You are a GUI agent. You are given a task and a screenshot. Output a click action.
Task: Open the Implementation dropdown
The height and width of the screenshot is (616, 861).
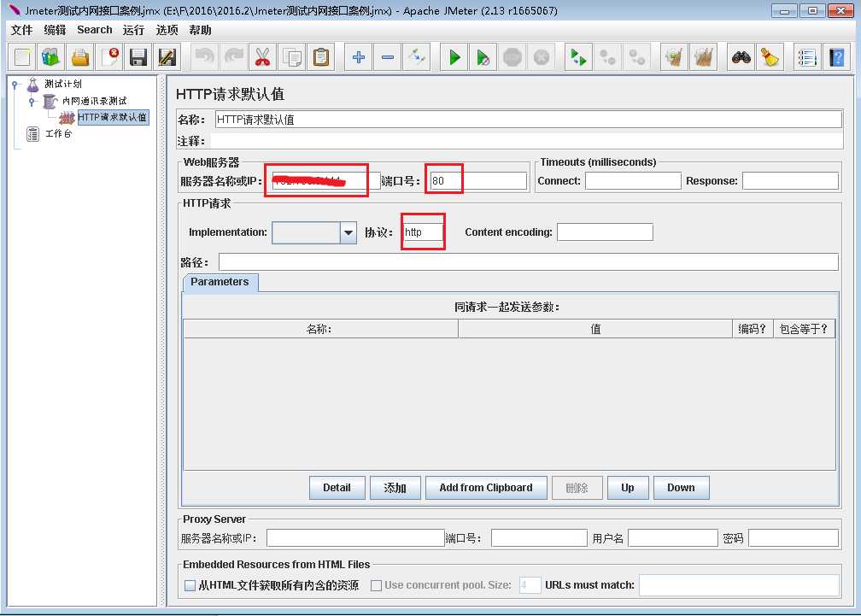348,232
